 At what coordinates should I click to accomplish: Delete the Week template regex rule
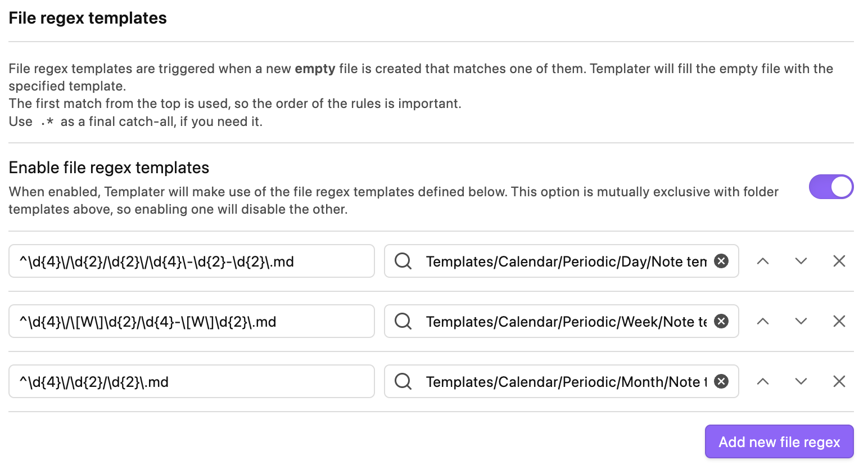click(x=839, y=321)
